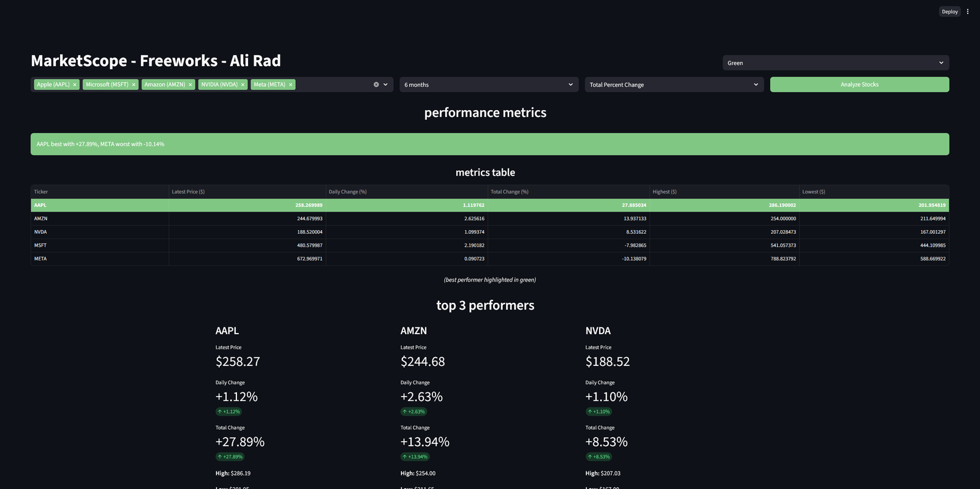Click the 258.269989 price cell
The image size is (980, 489).
[247, 205]
